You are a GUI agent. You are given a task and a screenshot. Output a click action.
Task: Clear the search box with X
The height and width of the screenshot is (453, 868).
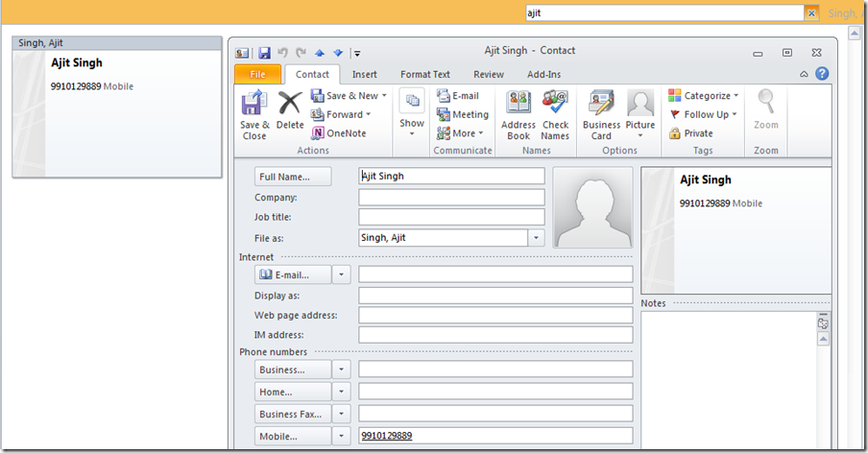pos(811,13)
